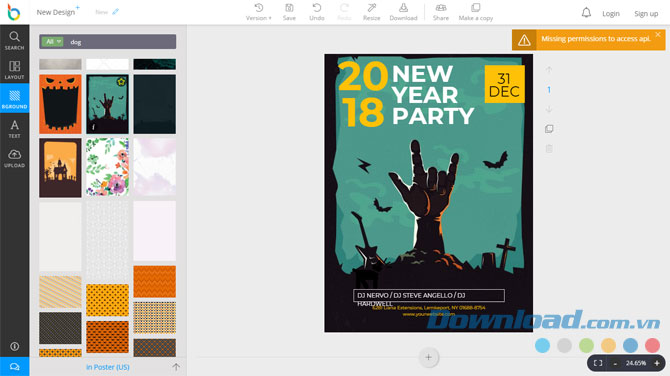Delete the page trash icon
This screenshot has width=670, height=376.
click(549, 149)
